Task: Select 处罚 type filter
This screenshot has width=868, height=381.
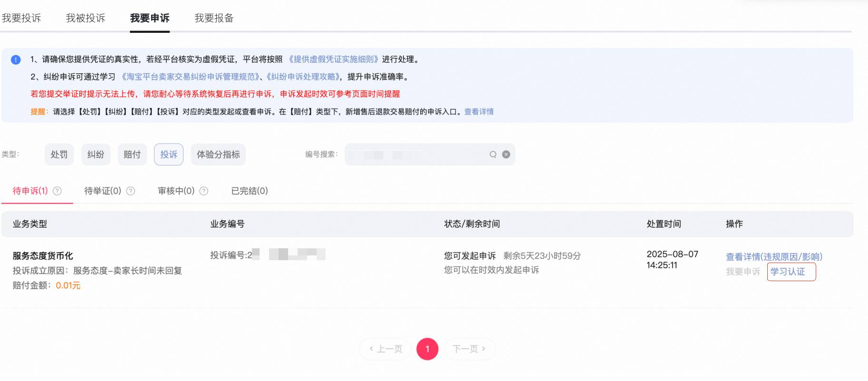Action: coord(59,155)
